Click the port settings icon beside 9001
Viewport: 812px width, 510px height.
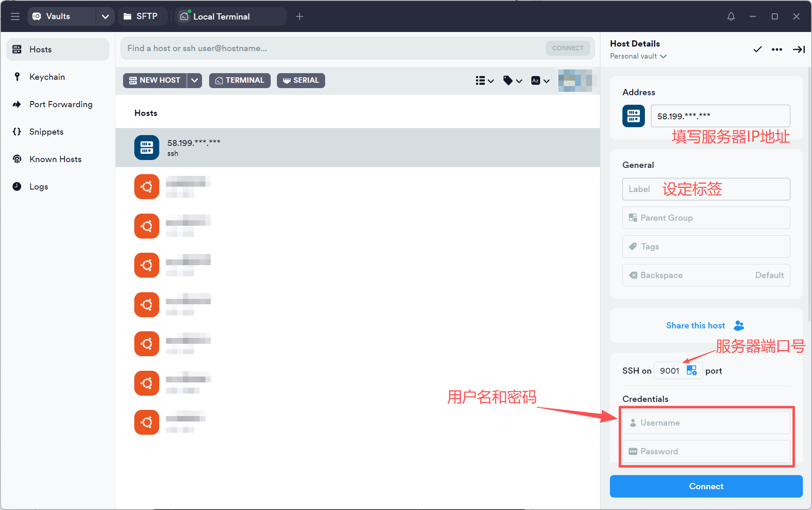click(691, 370)
